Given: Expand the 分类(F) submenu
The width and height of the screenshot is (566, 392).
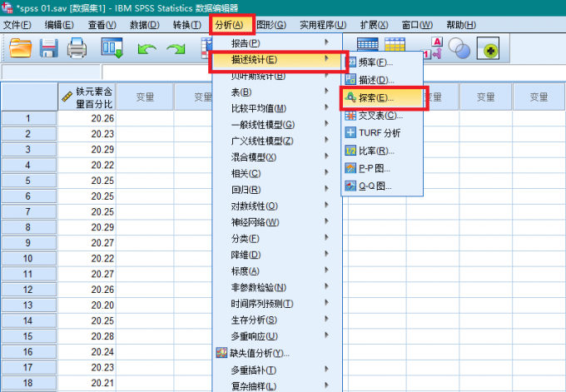Looking at the screenshot, I should point(277,238).
